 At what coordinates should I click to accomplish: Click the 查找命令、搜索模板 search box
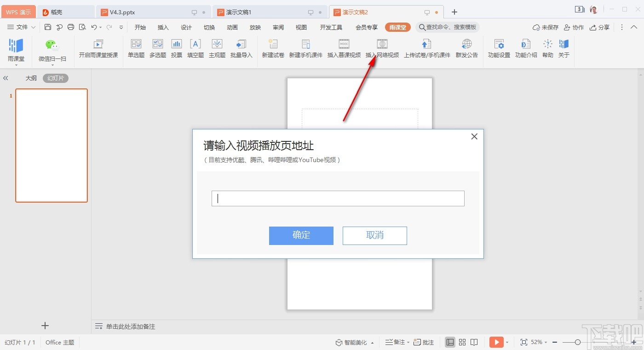[448, 27]
